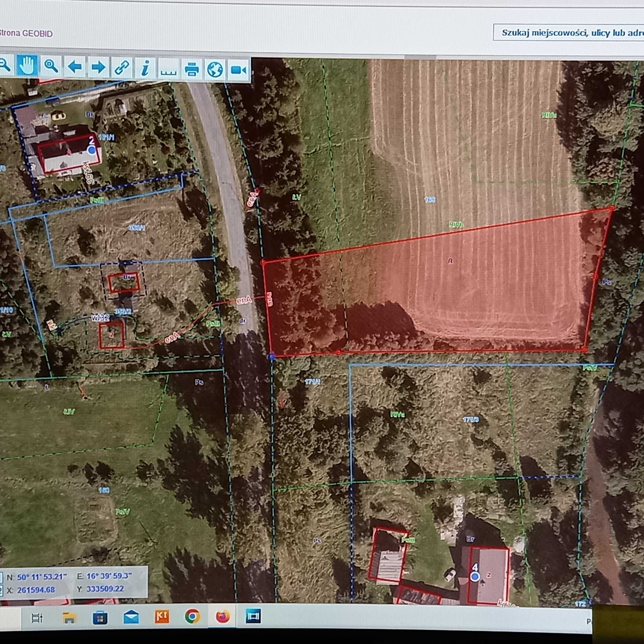644x644 pixels.
Task: Open File Explorer from the taskbar
Action: [69, 618]
